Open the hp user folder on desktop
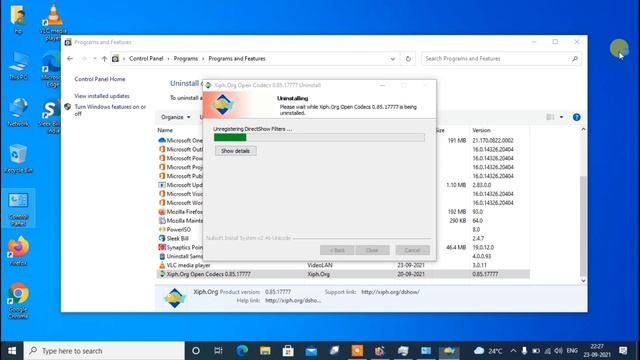The height and width of the screenshot is (360, 640). [x=18, y=19]
